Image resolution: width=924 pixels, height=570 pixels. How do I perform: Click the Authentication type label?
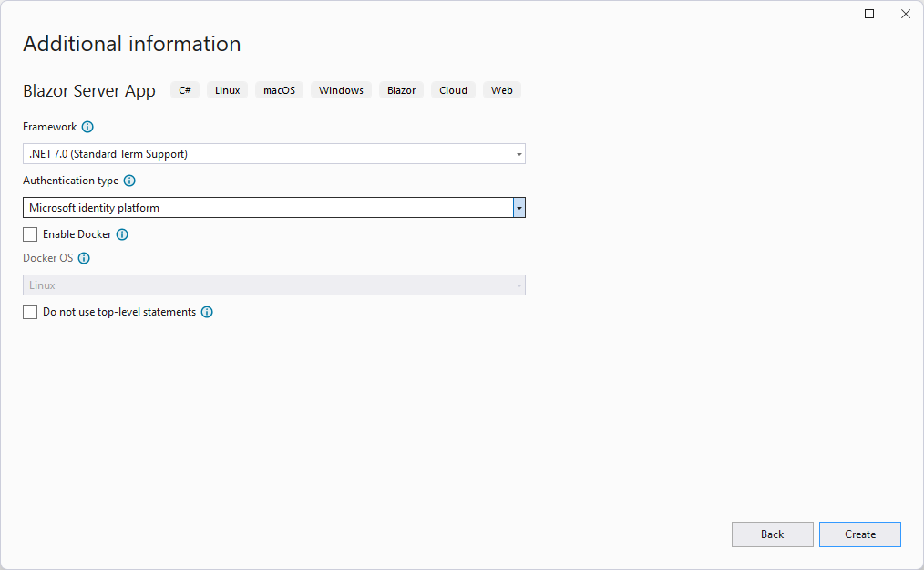tap(71, 181)
